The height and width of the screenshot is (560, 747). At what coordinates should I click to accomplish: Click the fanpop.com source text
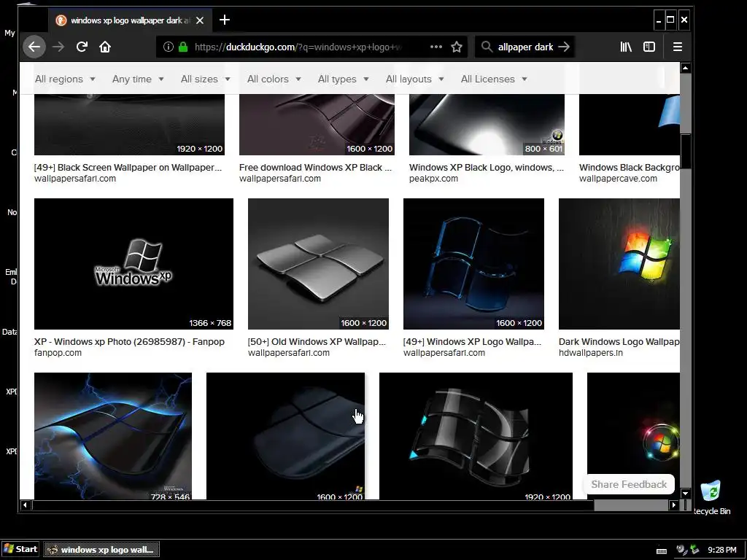click(x=58, y=353)
